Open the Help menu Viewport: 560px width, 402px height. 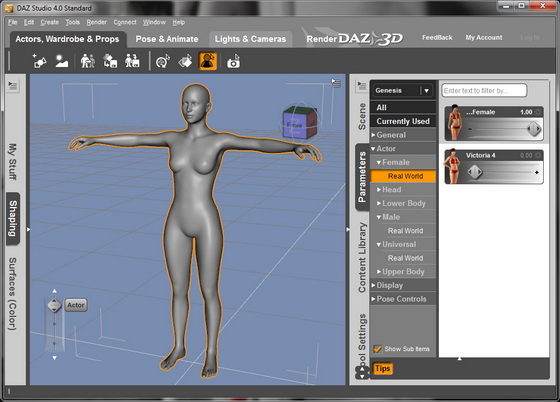[x=179, y=22]
